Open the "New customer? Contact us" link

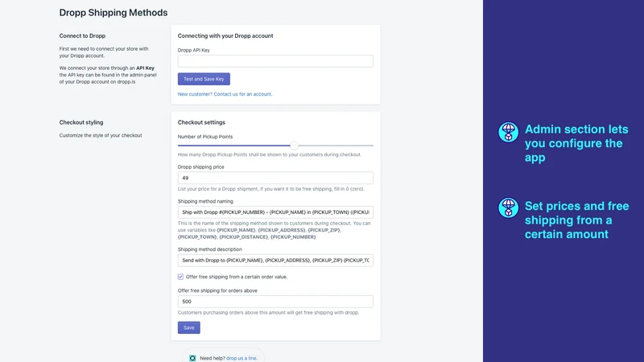click(x=225, y=94)
